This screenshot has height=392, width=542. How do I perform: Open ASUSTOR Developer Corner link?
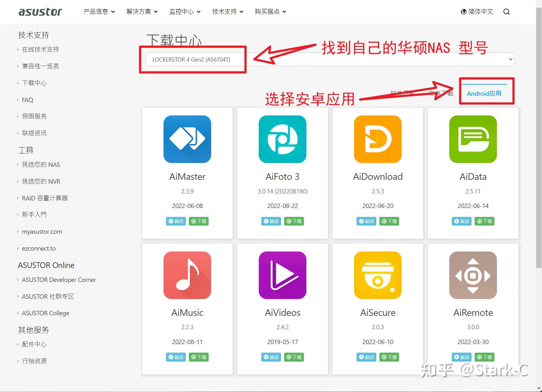[x=59, y=280]
